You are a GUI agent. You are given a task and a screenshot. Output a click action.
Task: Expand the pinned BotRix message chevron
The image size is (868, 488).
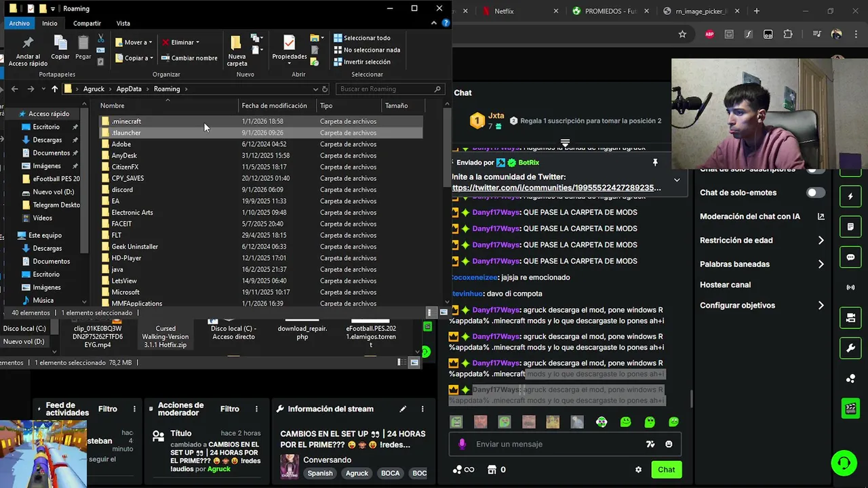(x=677, y=180)
